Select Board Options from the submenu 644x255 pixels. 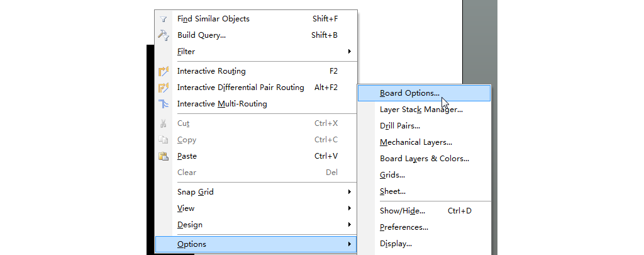pos(409,93)
